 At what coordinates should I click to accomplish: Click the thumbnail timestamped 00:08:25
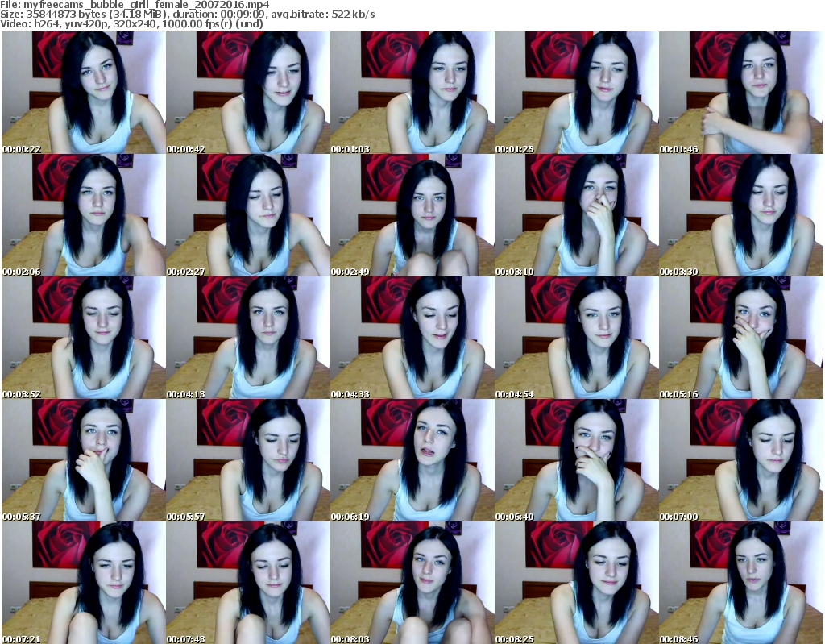[577, 583]
